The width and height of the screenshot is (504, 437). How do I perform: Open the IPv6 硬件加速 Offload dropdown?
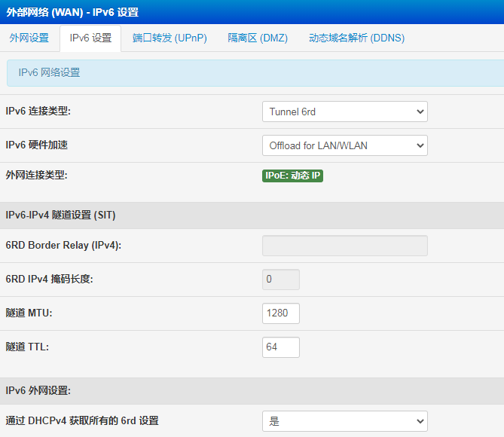pyautogui.click(x=344, y=145)
